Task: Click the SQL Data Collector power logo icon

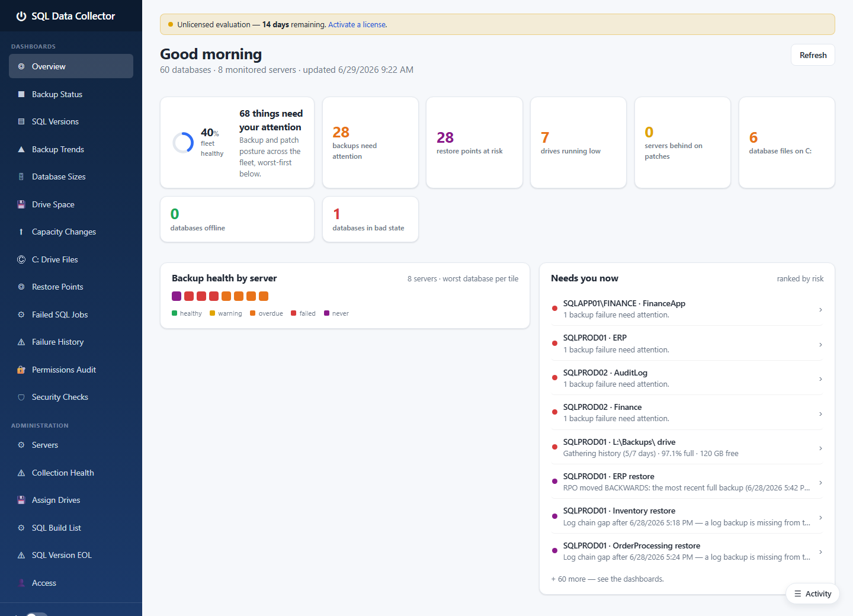Action: click(x=21, y=16)
